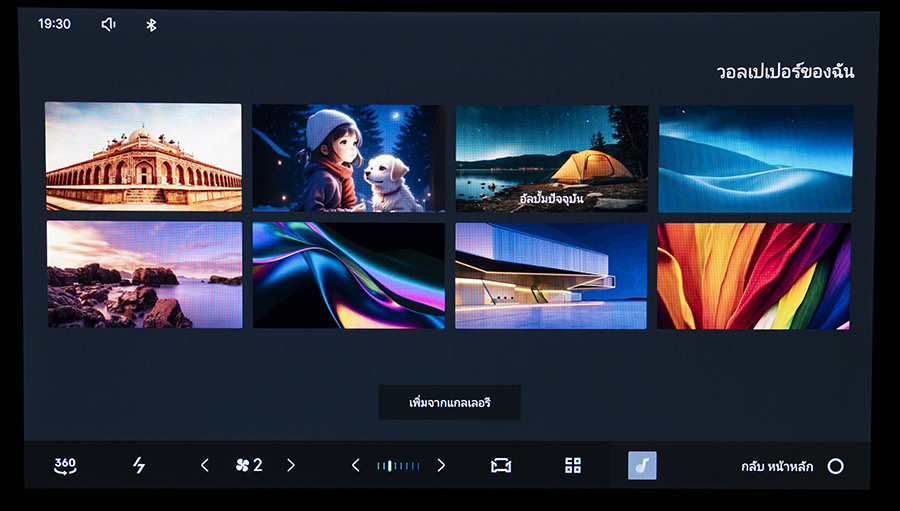Select the camping tent wallpaper

[551, 158]
